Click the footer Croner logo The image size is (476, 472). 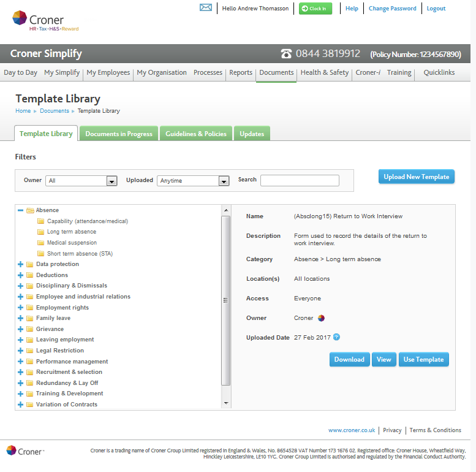coord(25,451)
